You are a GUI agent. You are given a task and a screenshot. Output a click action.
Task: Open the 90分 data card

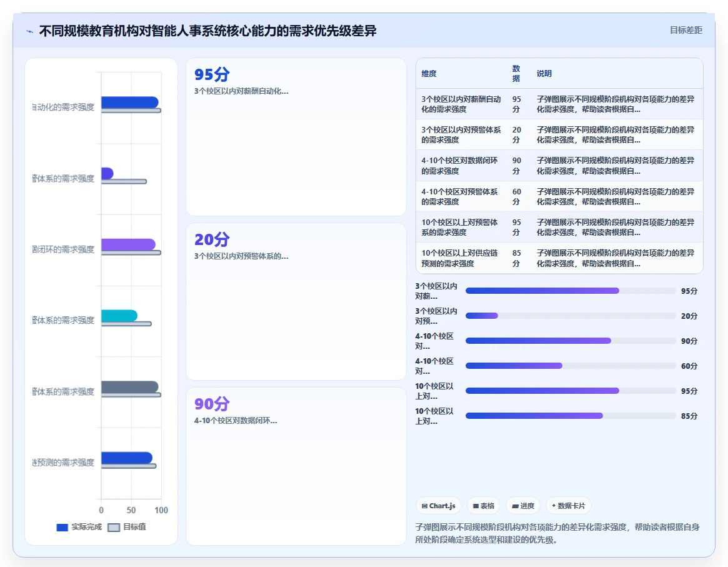(296, 466)
